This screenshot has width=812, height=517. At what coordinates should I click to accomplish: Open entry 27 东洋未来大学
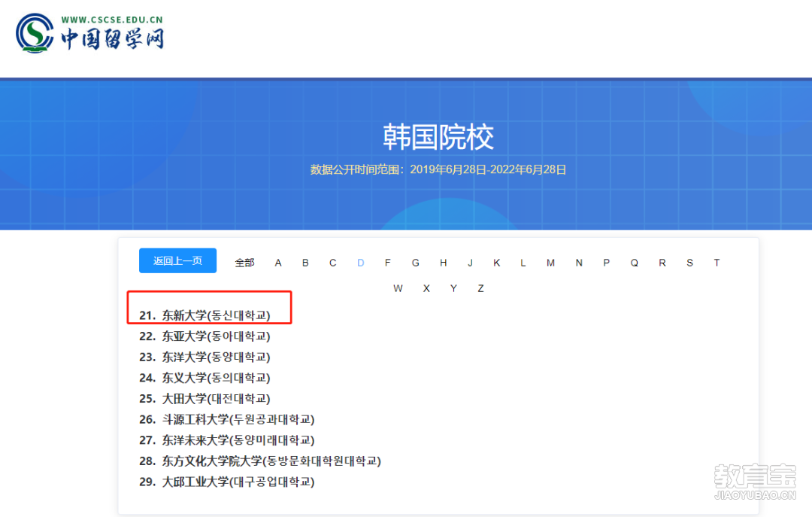[227, 439]
